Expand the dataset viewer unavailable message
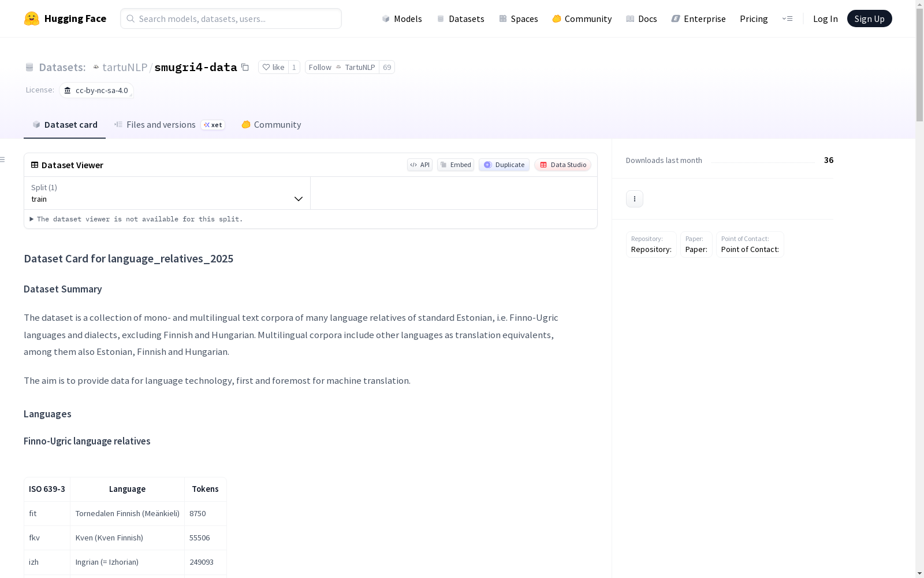 [x=136, y=219]
